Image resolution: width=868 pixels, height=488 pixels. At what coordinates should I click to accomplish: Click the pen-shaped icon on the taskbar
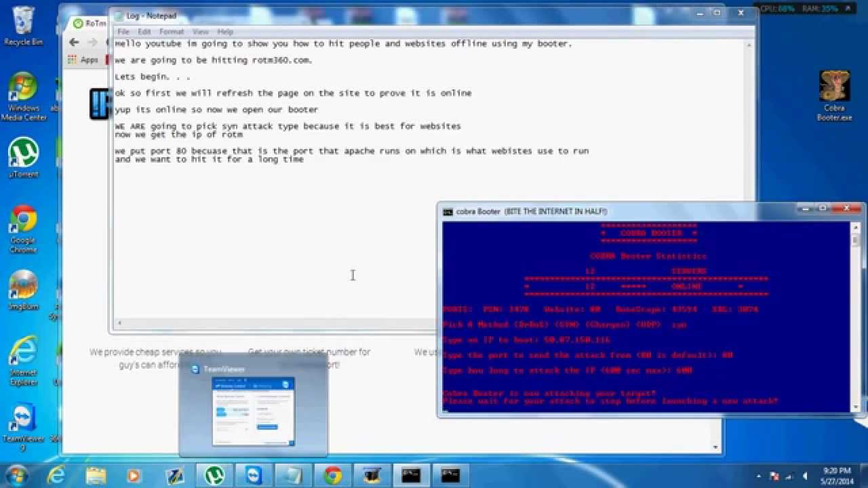point(175,475)
